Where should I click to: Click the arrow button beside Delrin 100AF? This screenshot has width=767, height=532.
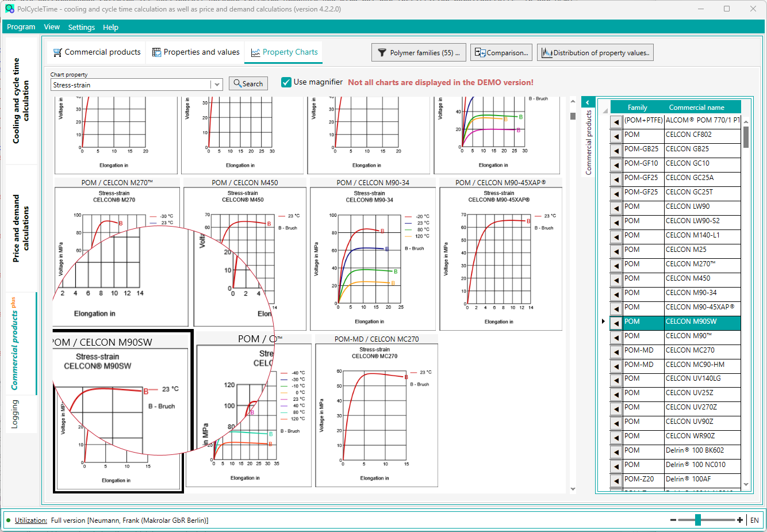[616, 481]
